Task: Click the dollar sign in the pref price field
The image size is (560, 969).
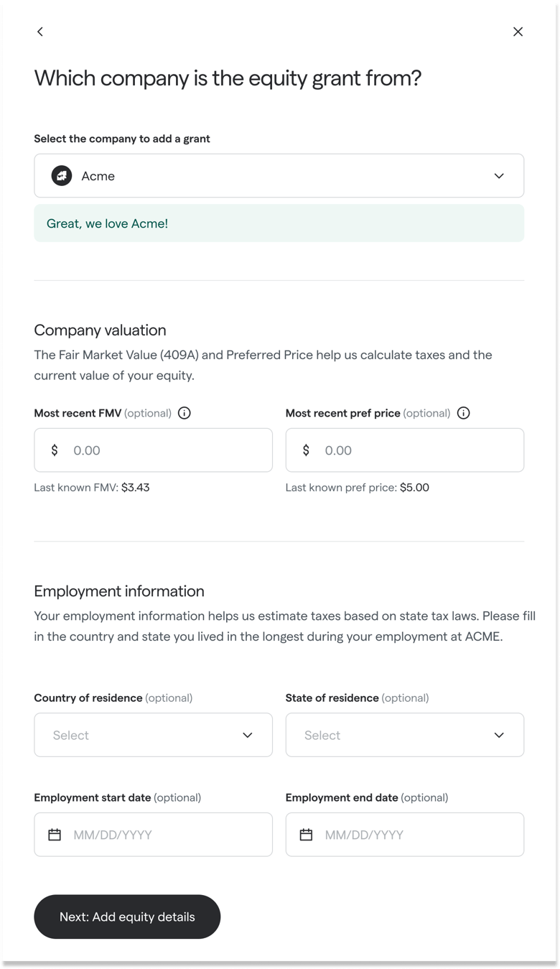Action: (305, 450)
